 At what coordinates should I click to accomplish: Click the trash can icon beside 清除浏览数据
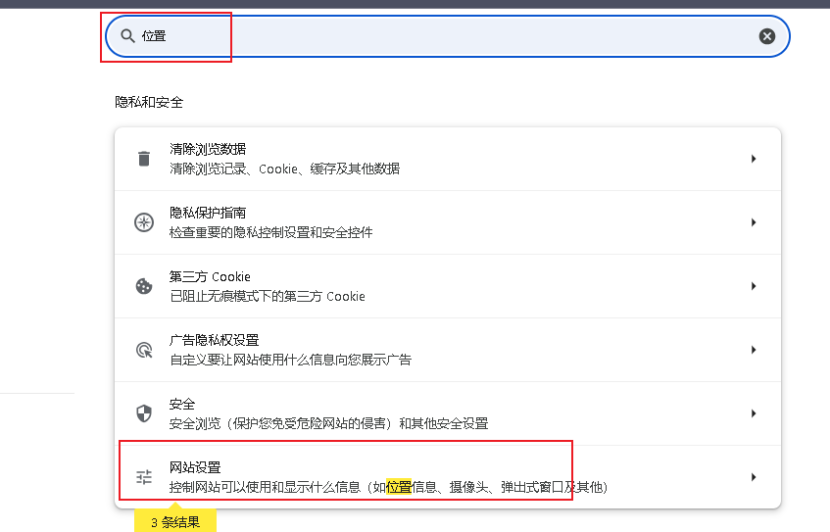[144, 159]
